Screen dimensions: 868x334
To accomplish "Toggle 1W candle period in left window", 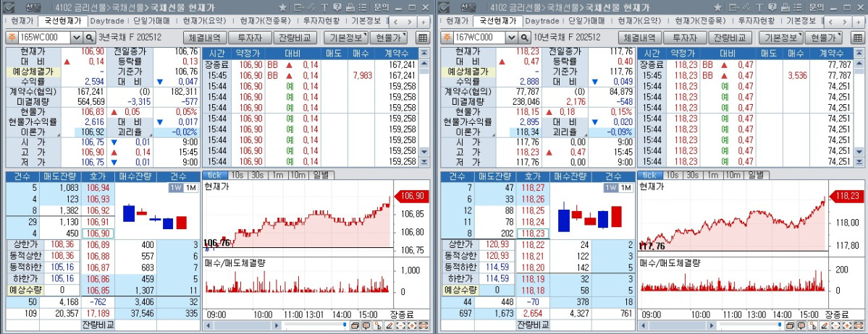I will point(176,188).
